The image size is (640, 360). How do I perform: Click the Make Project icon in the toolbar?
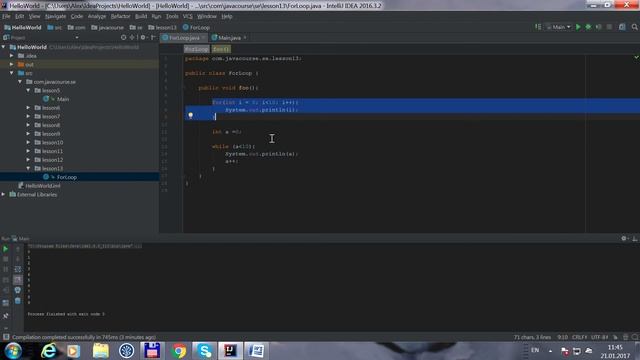click(x=538, y=27)
